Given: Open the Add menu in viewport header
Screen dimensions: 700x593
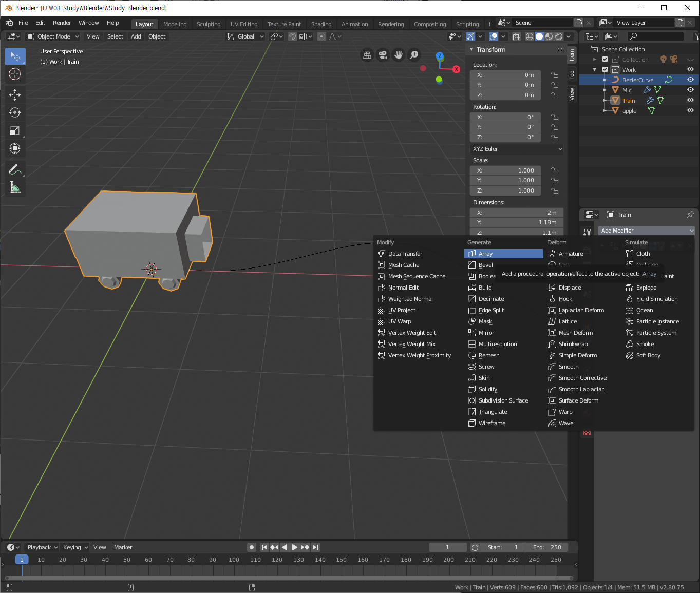Looking at the screenshot, I should (x=136, y=36).
